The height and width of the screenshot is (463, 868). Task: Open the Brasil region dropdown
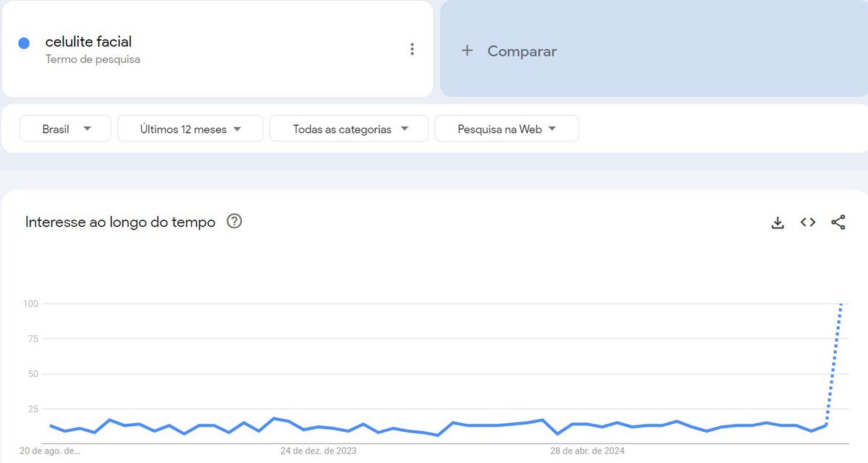coord(65,129)
